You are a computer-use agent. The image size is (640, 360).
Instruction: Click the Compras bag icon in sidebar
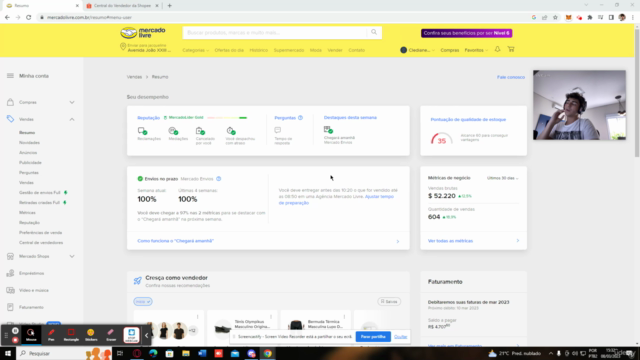point(10,102)
